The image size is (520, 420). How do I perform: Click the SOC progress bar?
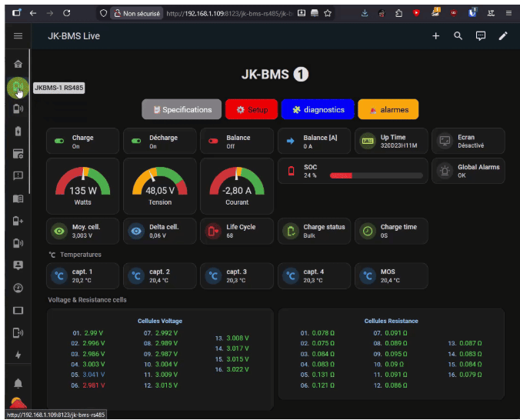[x=376, y=175]
